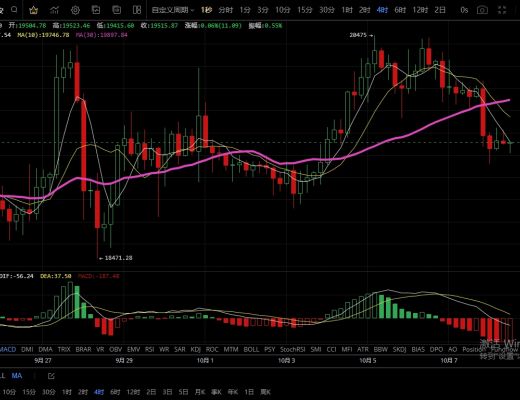Select the MTM indicator tab
The width and height of the screenshot is (520, 400).
(x=231, y=349)
